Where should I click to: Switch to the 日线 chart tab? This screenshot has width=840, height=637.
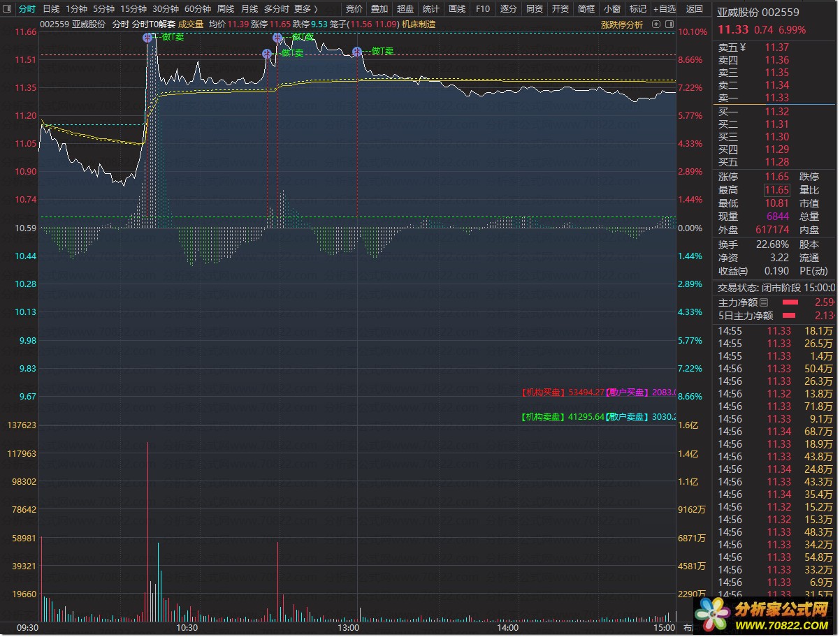click(51, 9)
